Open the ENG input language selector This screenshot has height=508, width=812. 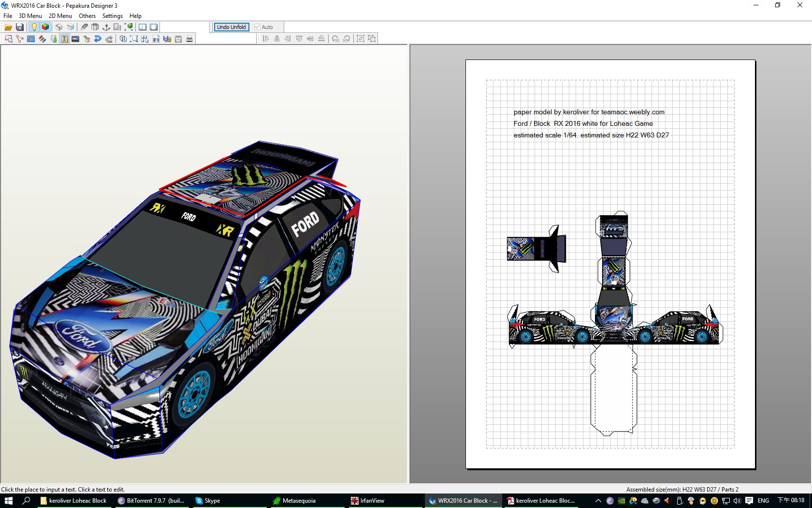763,501
